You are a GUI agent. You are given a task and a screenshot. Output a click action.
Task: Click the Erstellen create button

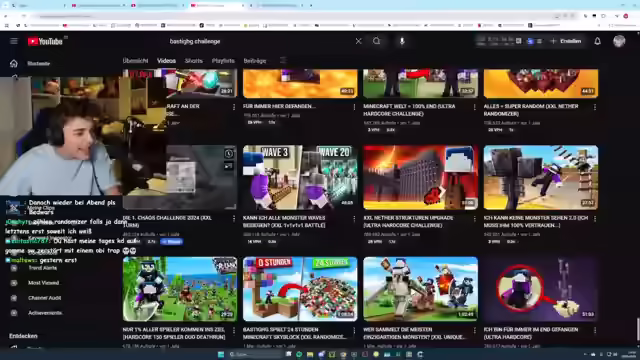coord(566,41)
